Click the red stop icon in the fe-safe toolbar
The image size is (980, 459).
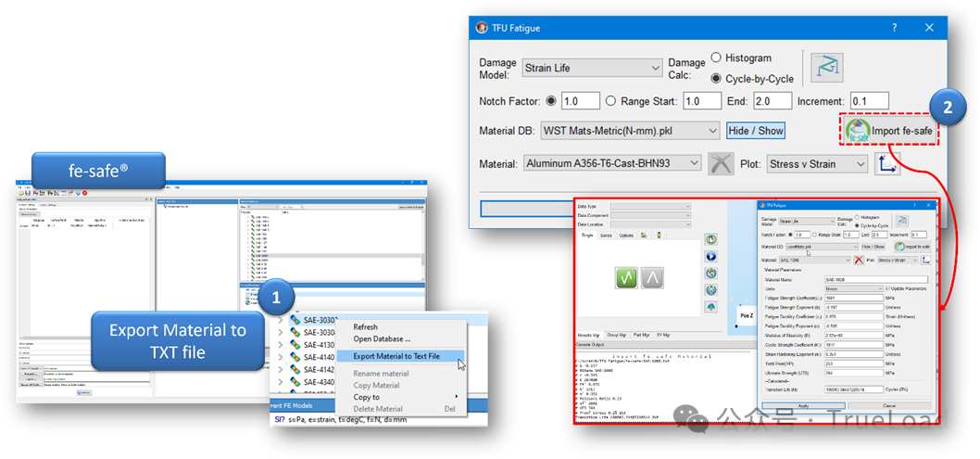84,193
